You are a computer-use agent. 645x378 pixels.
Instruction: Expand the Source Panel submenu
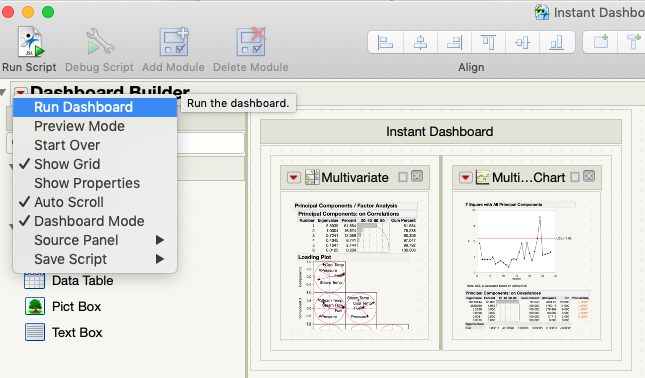[95, 240]
